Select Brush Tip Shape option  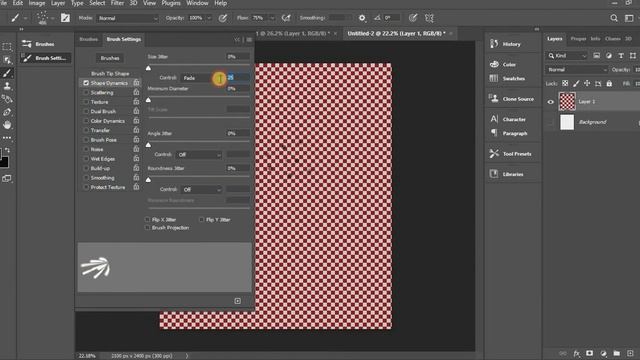[x=110, y=73]
